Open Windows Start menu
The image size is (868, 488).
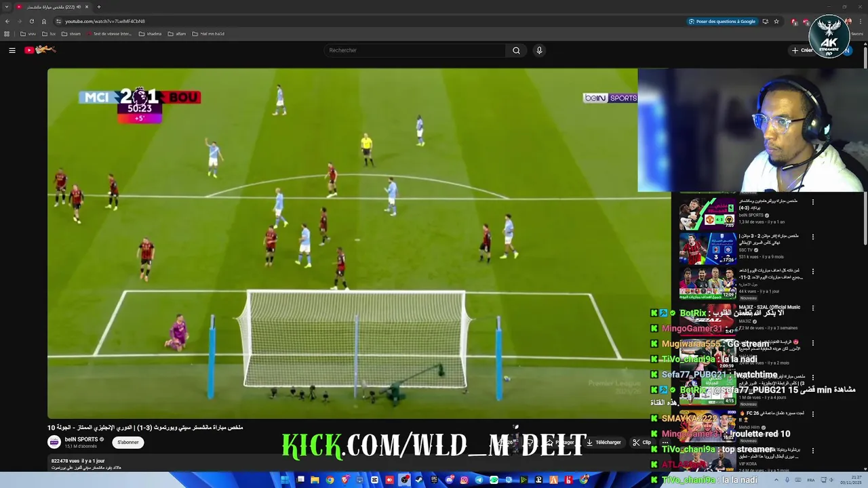tap(285, 480)
